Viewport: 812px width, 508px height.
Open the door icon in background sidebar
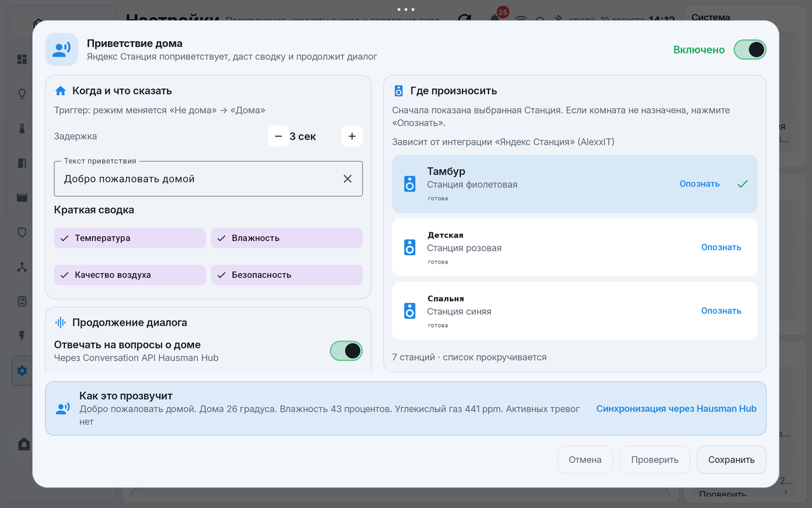tap(22, 163)
